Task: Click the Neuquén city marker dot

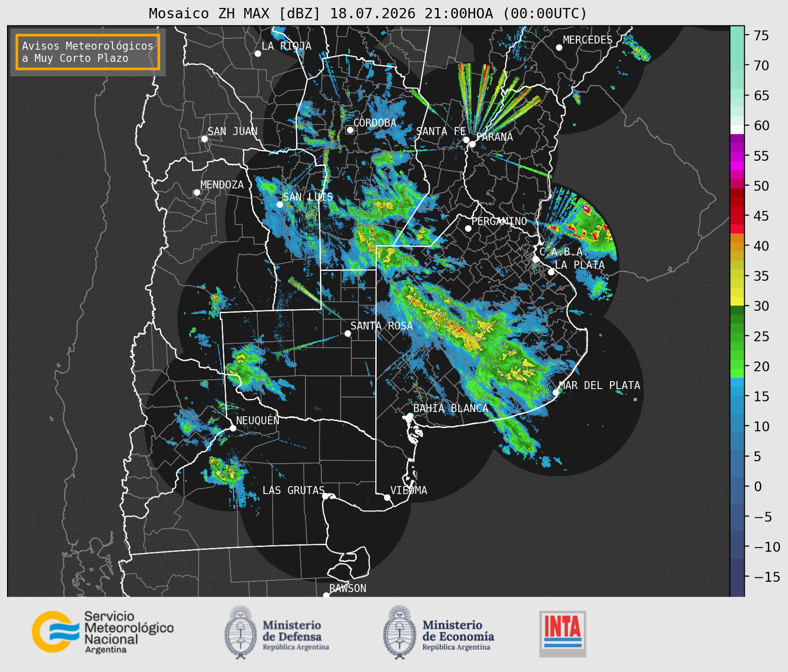Action: pos(233,428)
